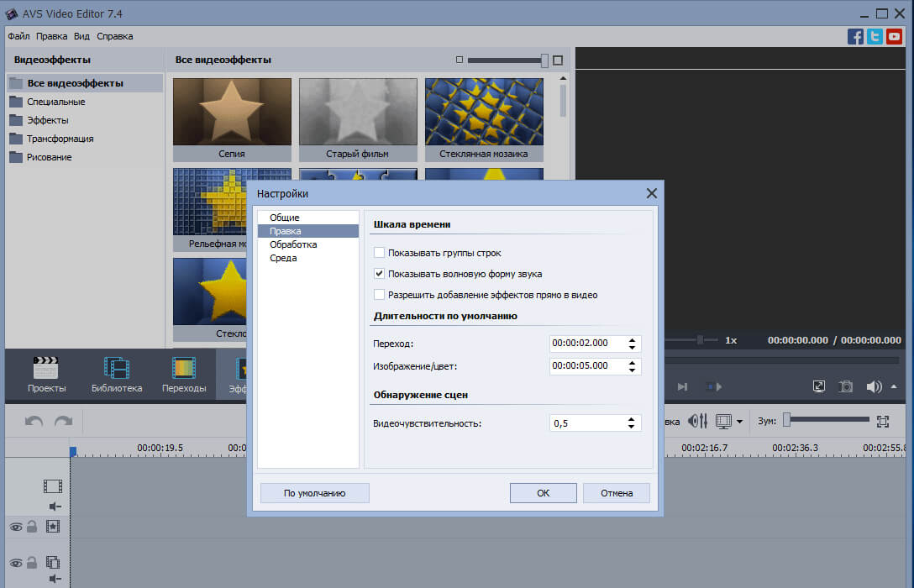The height and width of the screenshot is (588, 914).
Task: Open the Twitter link icon
Action: click(875, 37)
